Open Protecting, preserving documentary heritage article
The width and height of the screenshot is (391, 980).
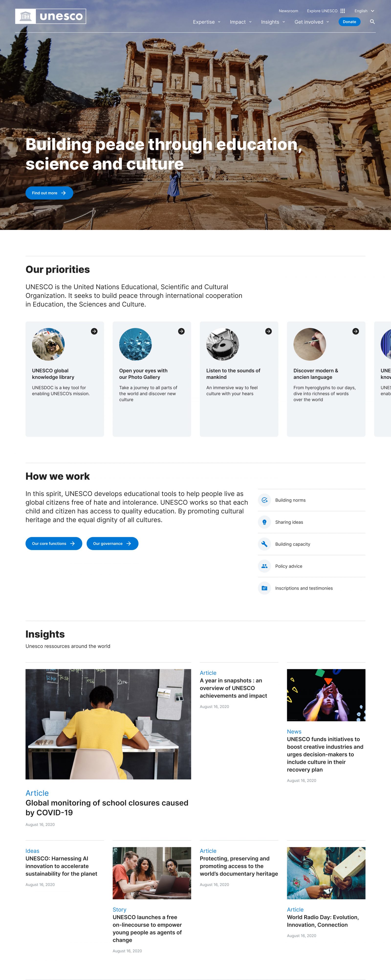coord(239,866)
